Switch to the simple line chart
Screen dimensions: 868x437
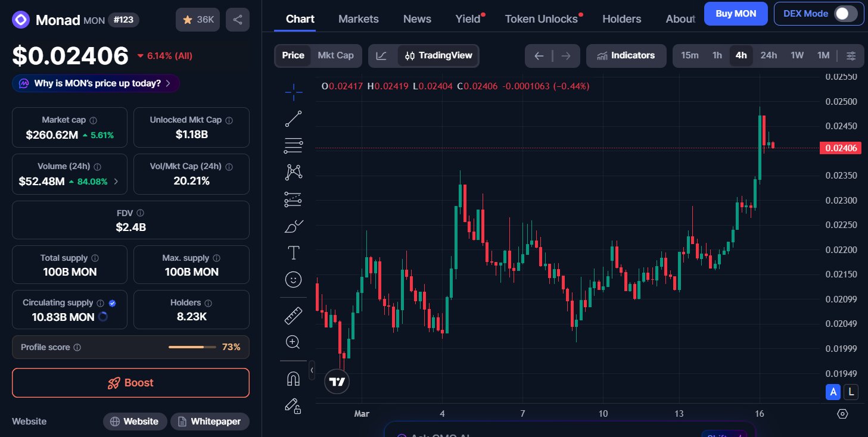point(382,56)
